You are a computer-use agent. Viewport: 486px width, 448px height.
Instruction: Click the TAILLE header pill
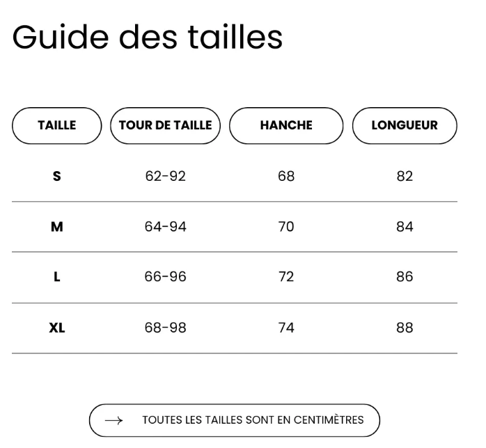56,126
